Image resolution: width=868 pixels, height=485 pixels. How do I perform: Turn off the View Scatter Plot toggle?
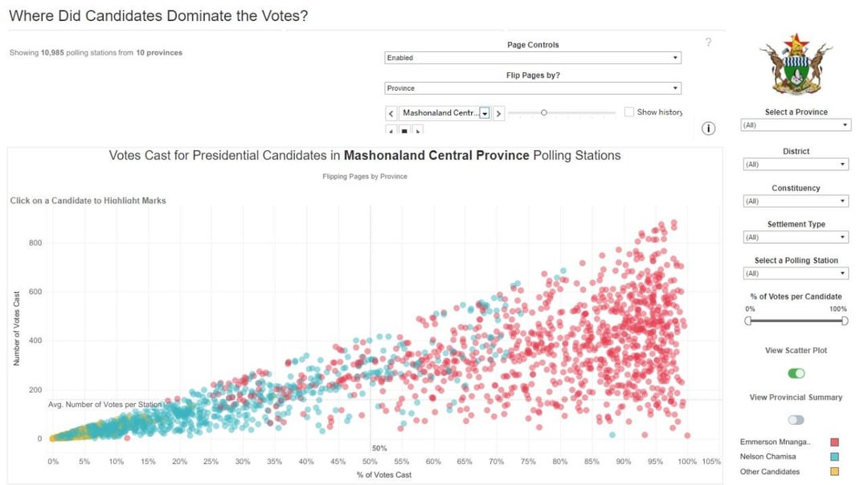(x=796, y=373)
